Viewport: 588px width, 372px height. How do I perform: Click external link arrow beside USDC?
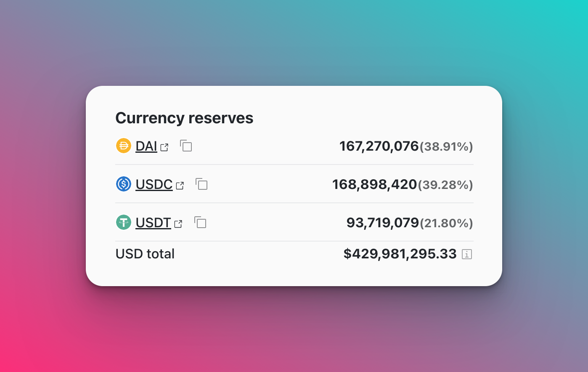click(x=180, y=186)
